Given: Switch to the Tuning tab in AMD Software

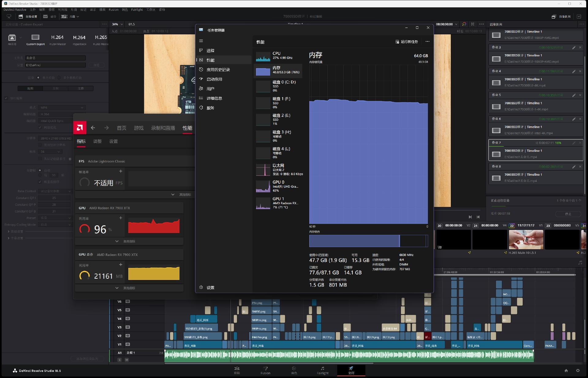Looking at the screenshot, I should pos(97,141).
